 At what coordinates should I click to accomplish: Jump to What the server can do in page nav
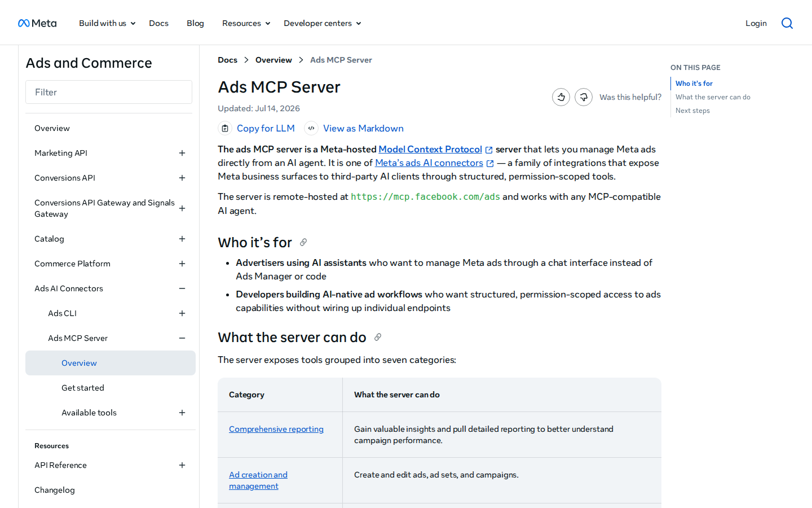[x=713, y=97]
